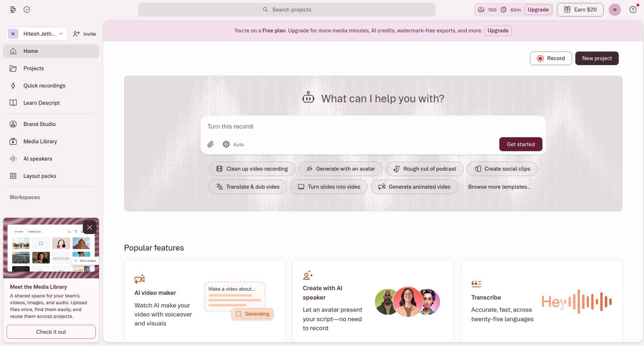Image resolution: width=644 pixels, height=346 pixels.
Task: Open the AI video maker feature card
Action: coord(204,301)
